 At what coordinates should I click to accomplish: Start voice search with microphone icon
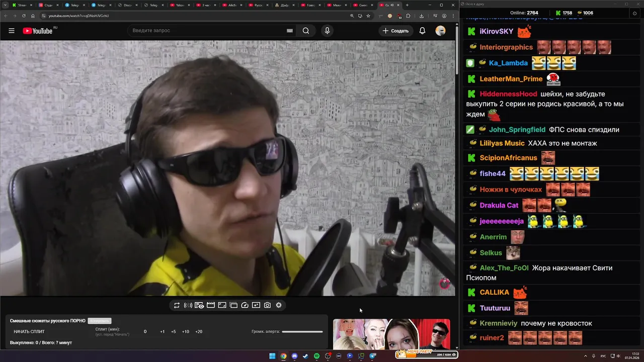point(327,31)
